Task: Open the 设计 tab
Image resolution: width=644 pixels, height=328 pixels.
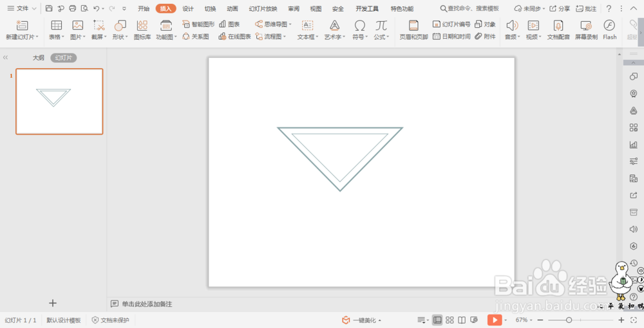Action: point(188,8)
